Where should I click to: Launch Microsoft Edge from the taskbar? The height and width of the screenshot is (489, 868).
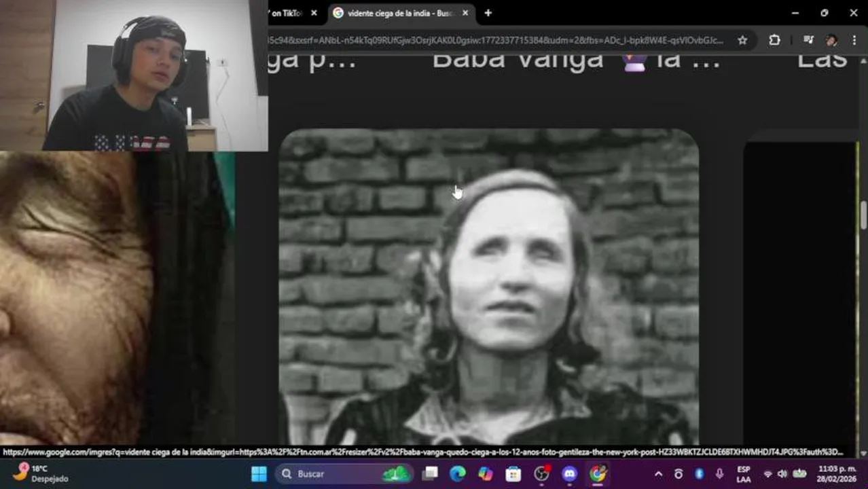[458, 473]
